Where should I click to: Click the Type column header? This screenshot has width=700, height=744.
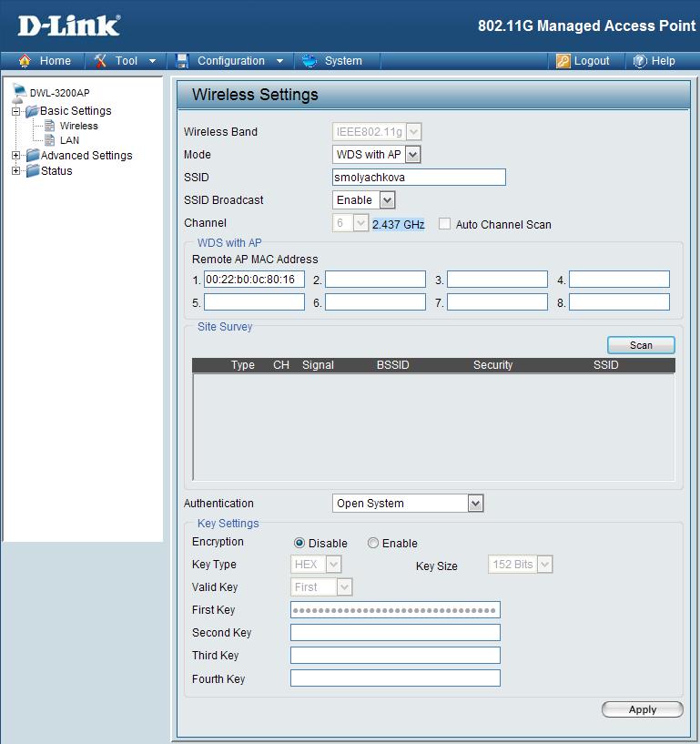coord(243,365)
